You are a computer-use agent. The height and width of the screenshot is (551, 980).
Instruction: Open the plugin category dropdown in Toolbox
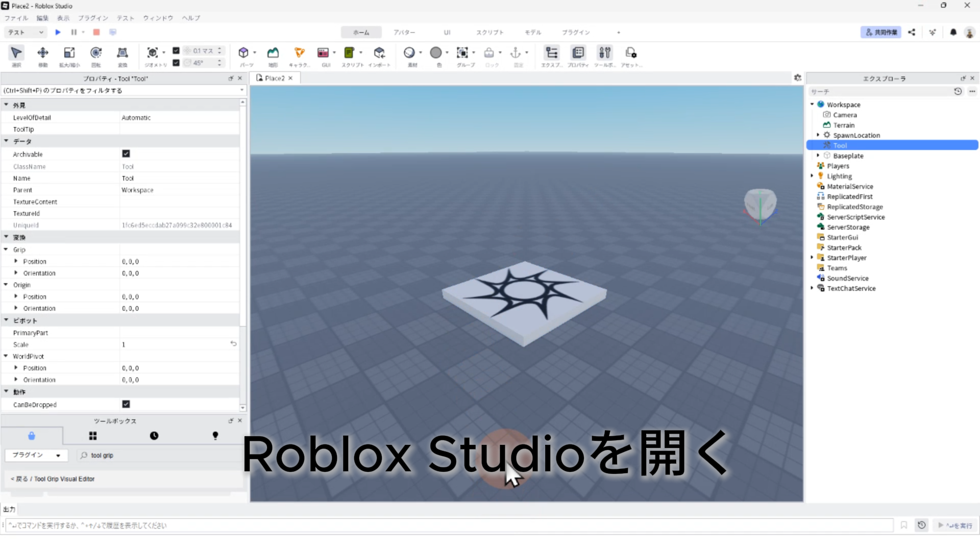[36, 455]
